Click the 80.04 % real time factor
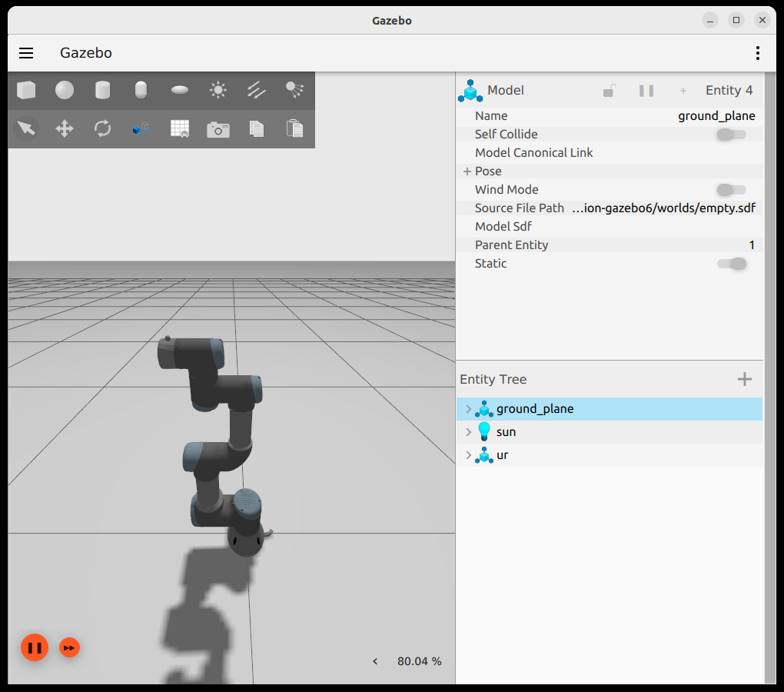 (419, 661)
